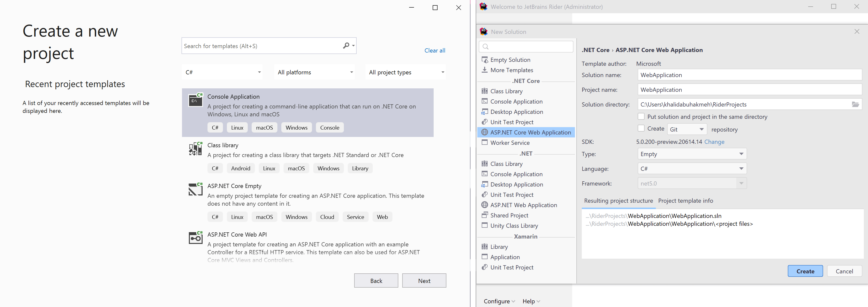Click the ASP.NET Core Empty template icon
The width and height of the screenshot is (868, 307).
tap(195, 189)
